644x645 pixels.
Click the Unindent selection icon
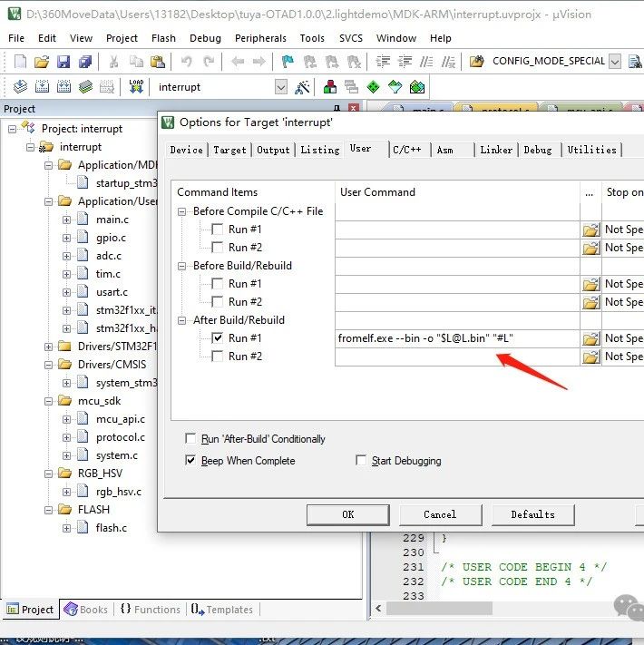coord(405,62)
